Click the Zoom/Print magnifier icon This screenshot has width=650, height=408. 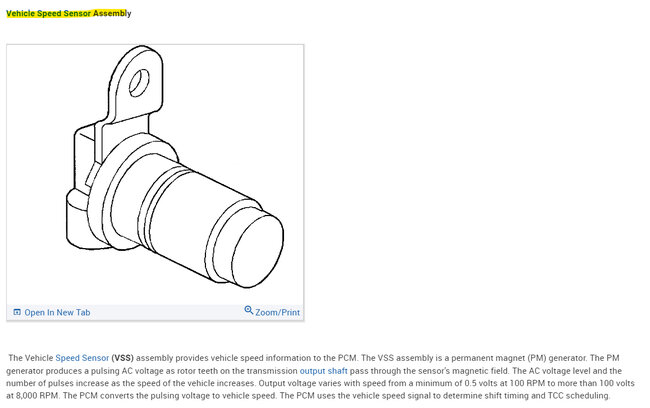pyautogui.click(x=249, y=310)
